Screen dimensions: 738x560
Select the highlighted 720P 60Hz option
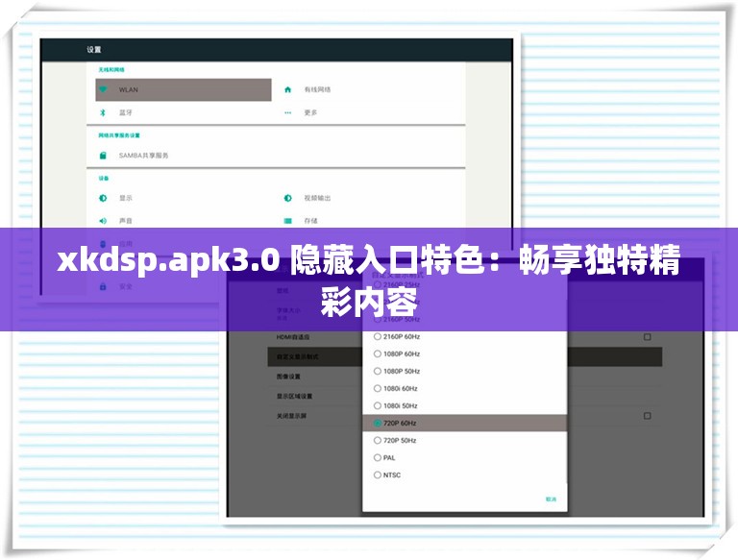point(464,423)
